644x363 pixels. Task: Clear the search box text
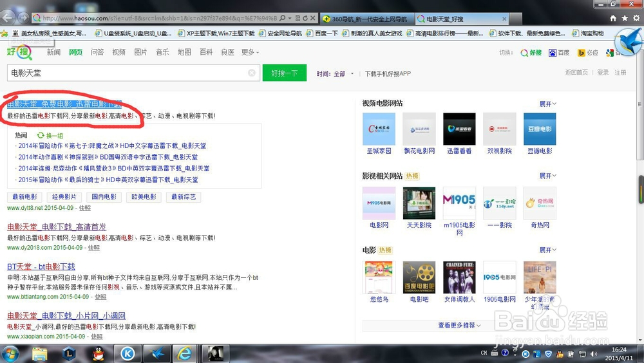(x=251, y=73)
